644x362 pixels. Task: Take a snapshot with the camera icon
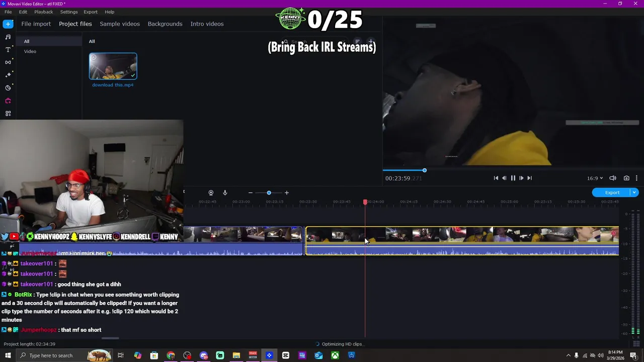click(x=626, y=178)
